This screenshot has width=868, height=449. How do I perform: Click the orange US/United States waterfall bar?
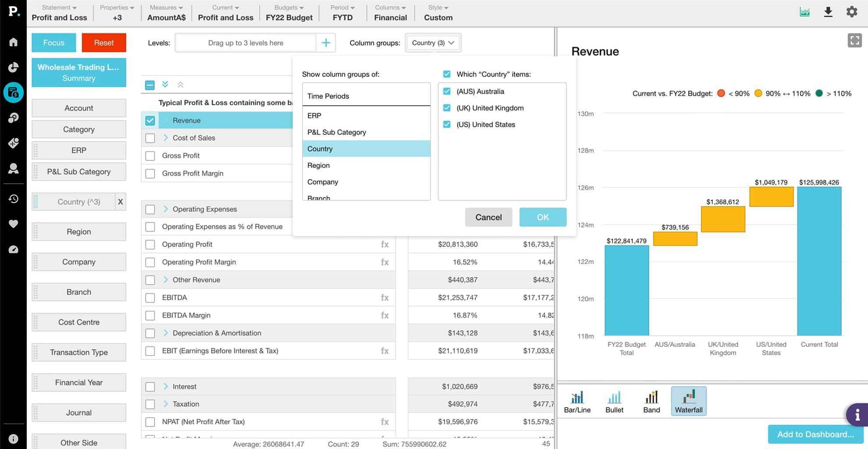tap(771, 197)
